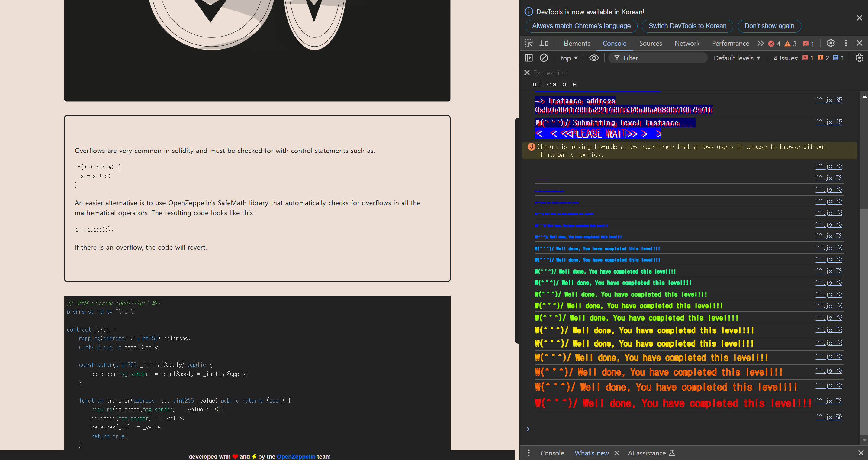Open the Default levels dropdown
Image resolution: width=868 pixels, height=460 pixels.
737,58
